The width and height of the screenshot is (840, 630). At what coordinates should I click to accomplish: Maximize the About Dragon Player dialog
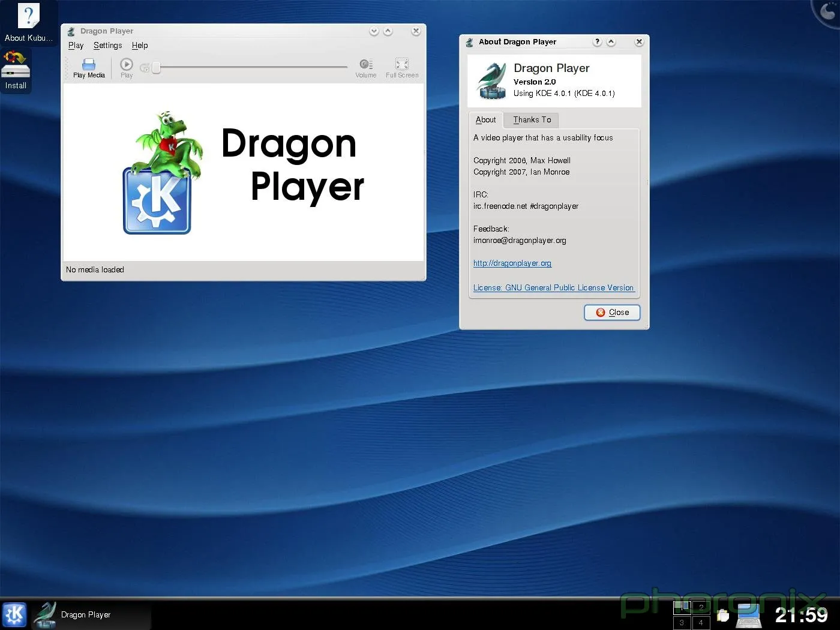tap(611, 42)
